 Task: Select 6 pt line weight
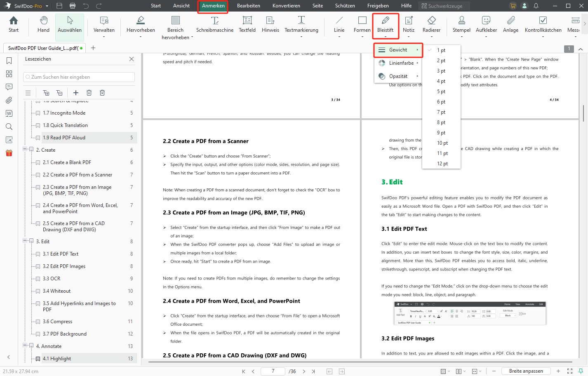point(441,102)
